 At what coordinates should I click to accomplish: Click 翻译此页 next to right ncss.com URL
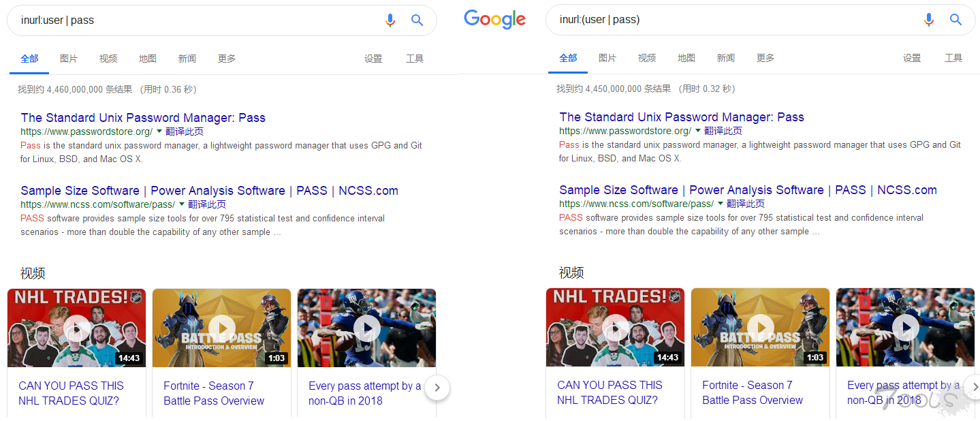tap(745, 204)
